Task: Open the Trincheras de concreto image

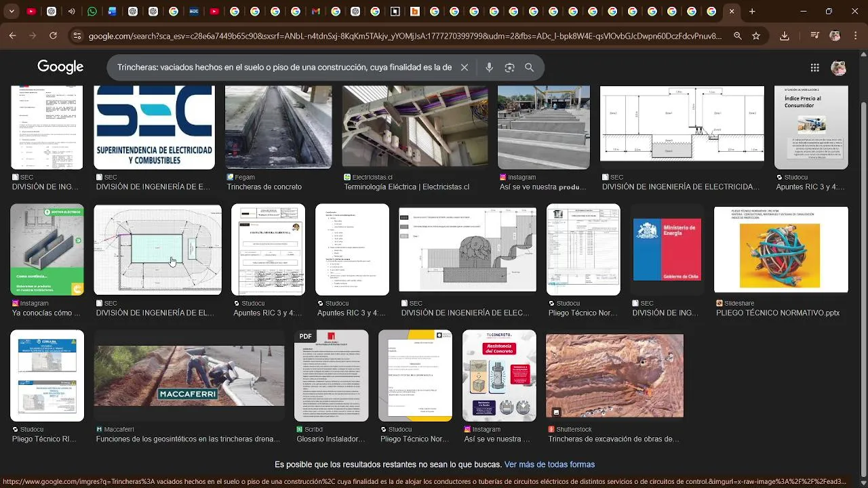Action: pos(279,127)
